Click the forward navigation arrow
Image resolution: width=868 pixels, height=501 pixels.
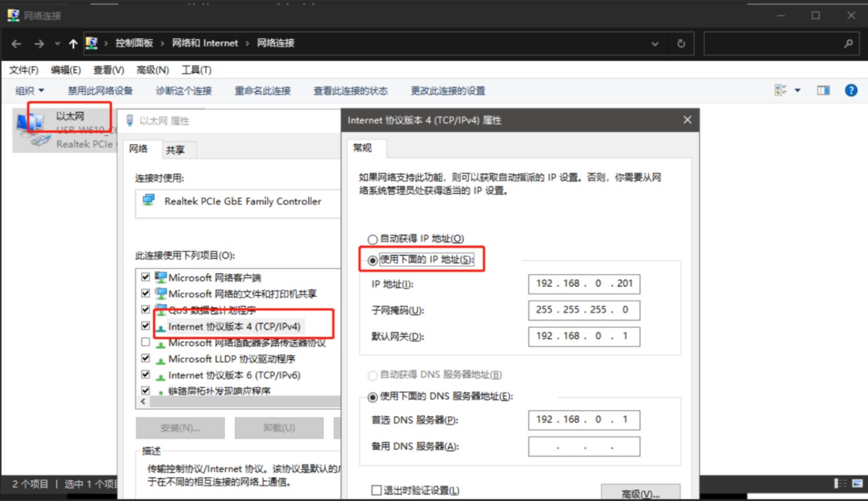pos(39,43)
